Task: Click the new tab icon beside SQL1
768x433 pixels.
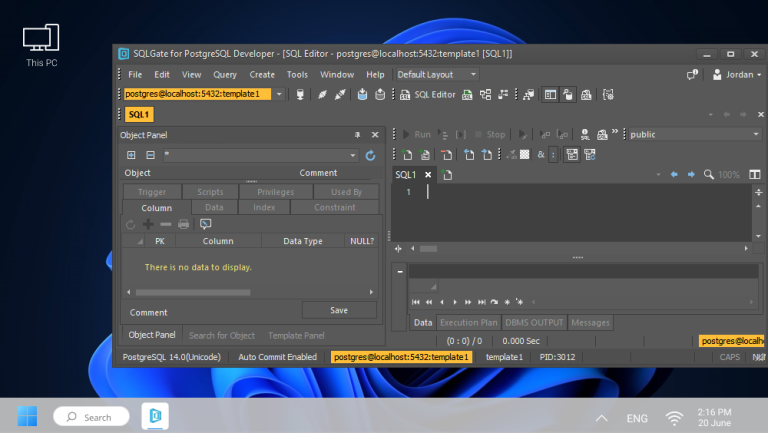Action: click(x=448, y=175)
